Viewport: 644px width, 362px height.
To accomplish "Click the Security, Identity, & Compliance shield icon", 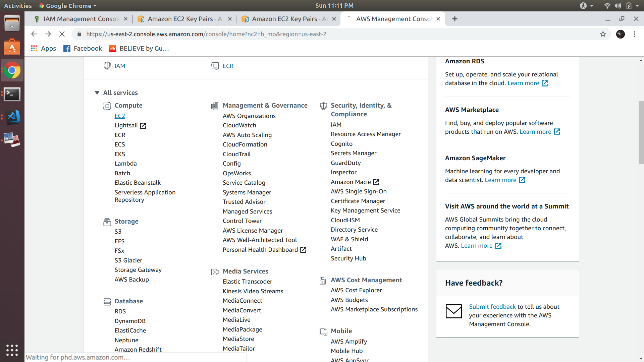I will 323,106.
